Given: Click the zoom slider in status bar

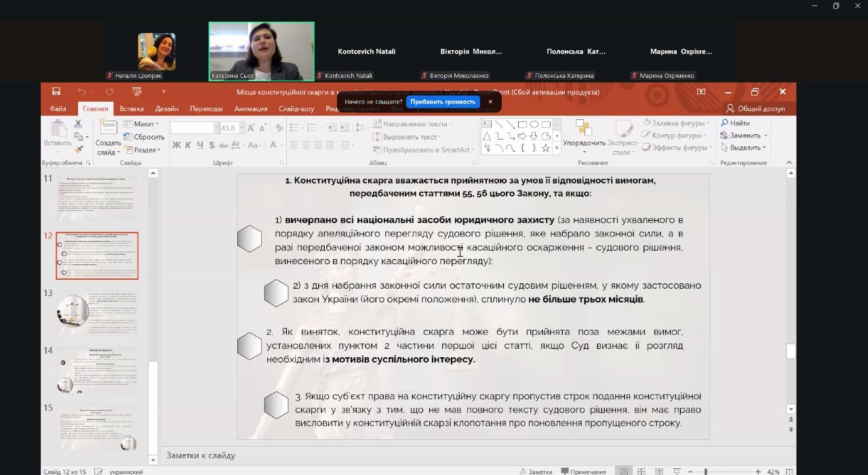Looking at the screenshot, I should point(706,472).
